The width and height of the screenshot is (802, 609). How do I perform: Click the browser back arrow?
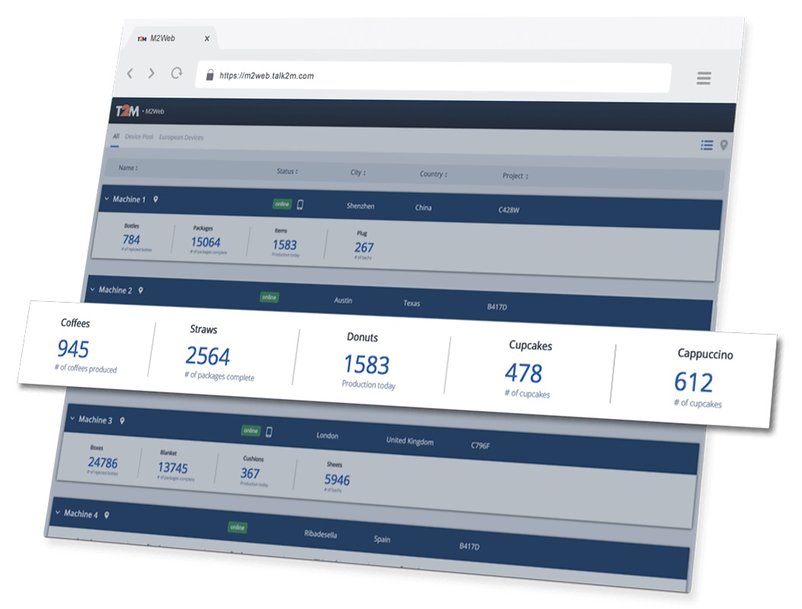tap(130, 74)
